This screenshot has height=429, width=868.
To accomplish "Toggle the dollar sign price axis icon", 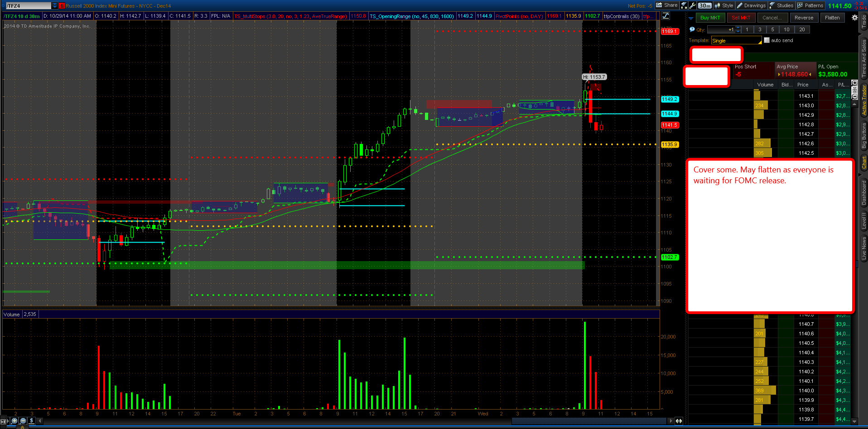I will (x=31, y=421).
